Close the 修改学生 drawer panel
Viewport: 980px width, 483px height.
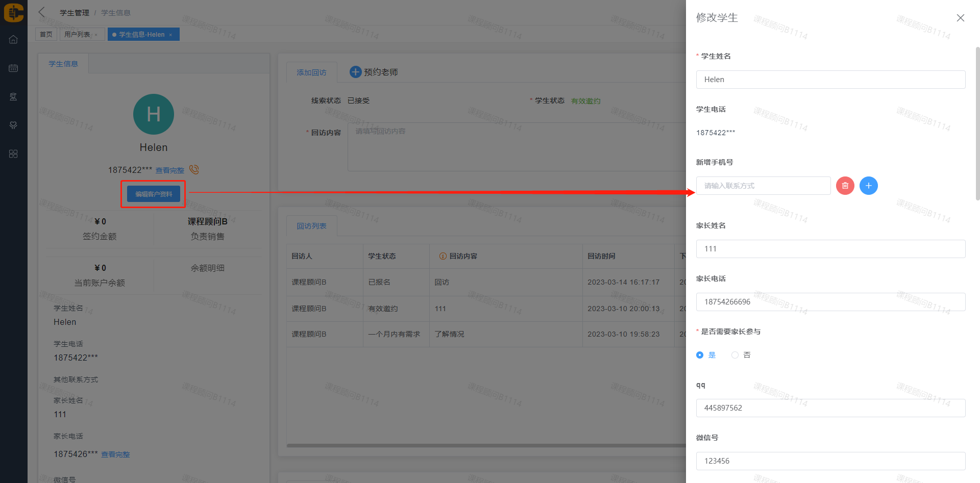960,18
